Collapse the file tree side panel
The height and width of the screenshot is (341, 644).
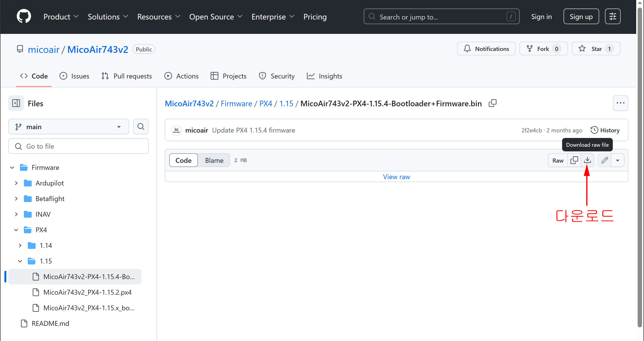coord(16,103)
